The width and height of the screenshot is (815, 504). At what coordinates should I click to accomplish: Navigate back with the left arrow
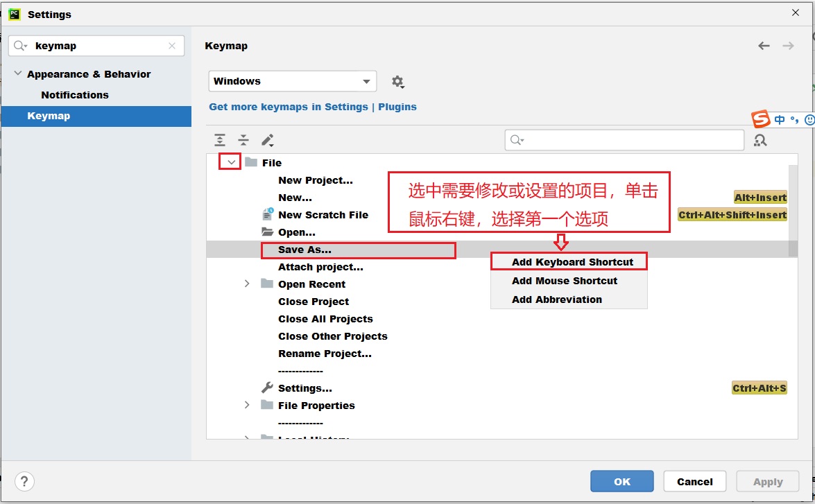(x=764, y=46)
